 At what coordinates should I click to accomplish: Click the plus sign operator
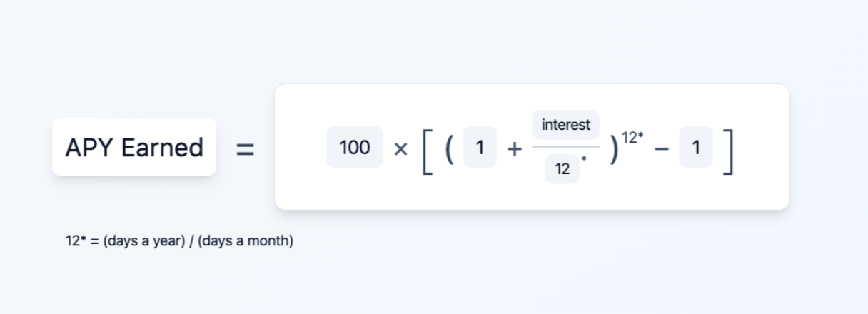[x=514, y=148]
